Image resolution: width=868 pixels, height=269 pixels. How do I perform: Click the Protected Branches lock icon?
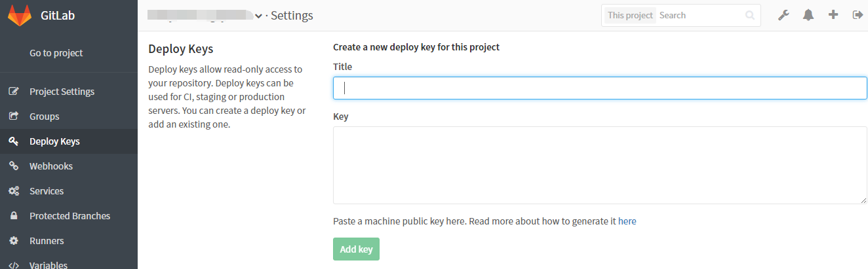point(13,216)
